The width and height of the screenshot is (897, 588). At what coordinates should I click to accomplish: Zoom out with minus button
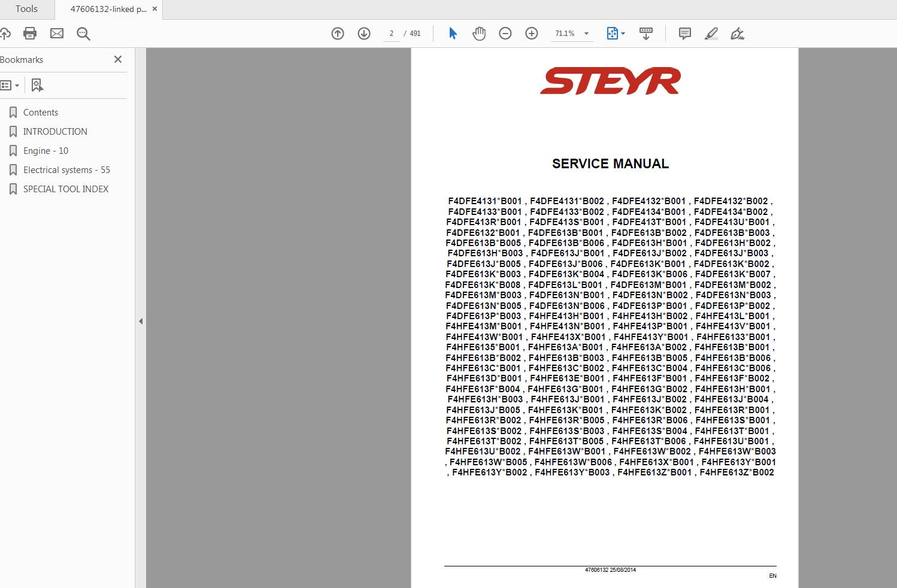[505, 34]
